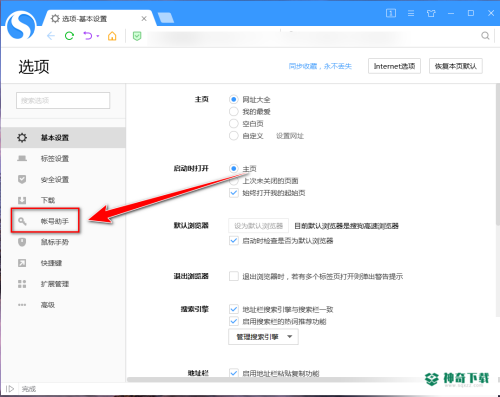The height and width of the screenshot is (397, 500).
Task: Enable the 退出浏览器时 warning checkbox
Action: [234, 276]
